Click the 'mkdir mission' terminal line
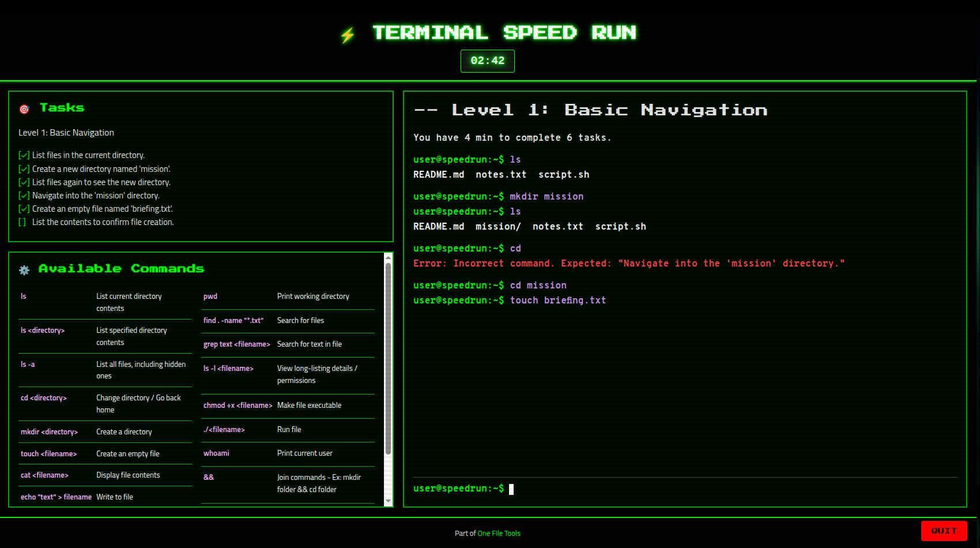The image size is (980, 548). pos(499,197)
